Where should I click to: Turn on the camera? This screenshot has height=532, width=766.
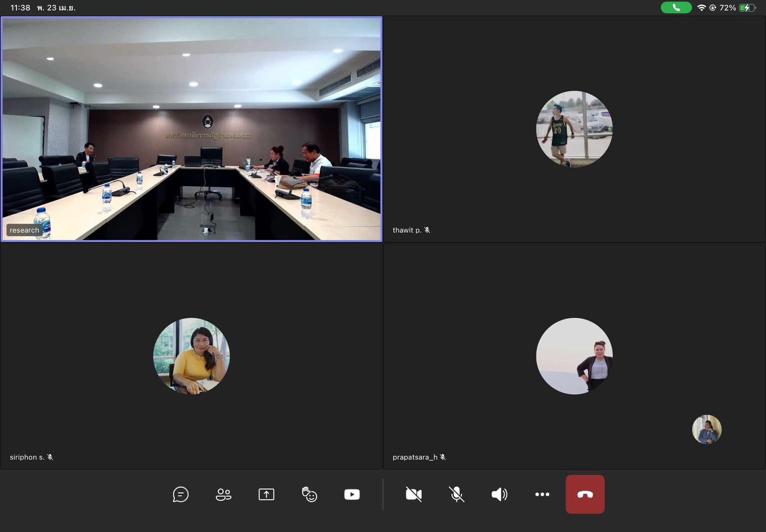pos(413,494)
